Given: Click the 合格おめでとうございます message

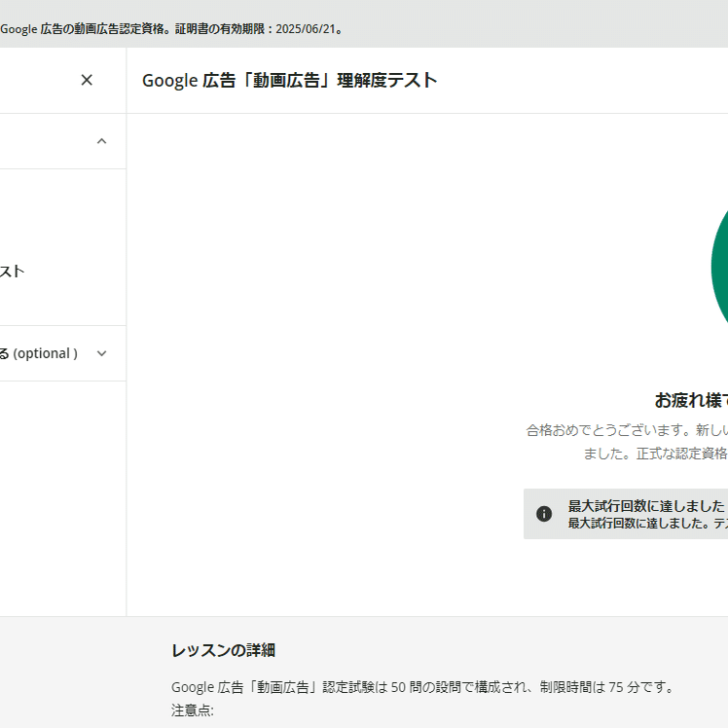Looking at the screenshot, I should click(x=627, y=430).
